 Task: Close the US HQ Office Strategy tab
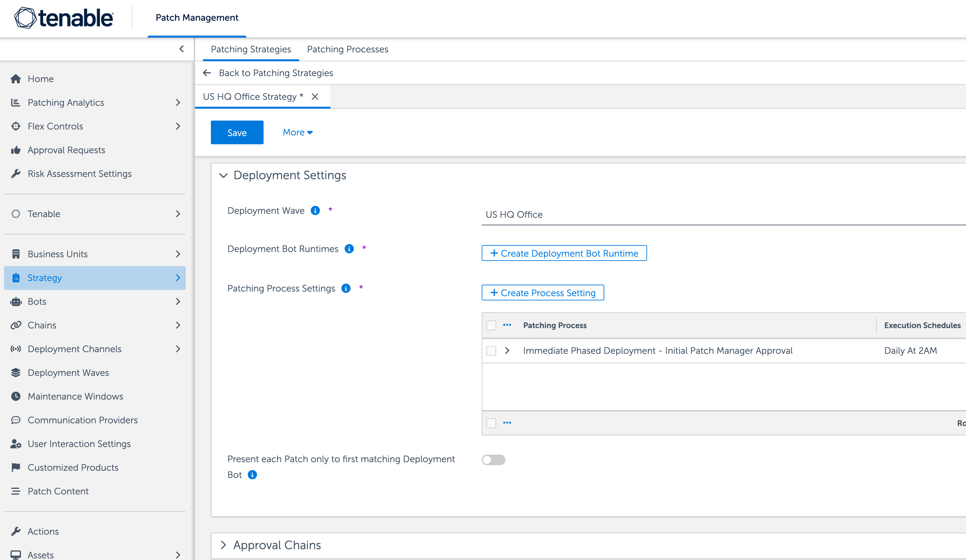[315, 97]
